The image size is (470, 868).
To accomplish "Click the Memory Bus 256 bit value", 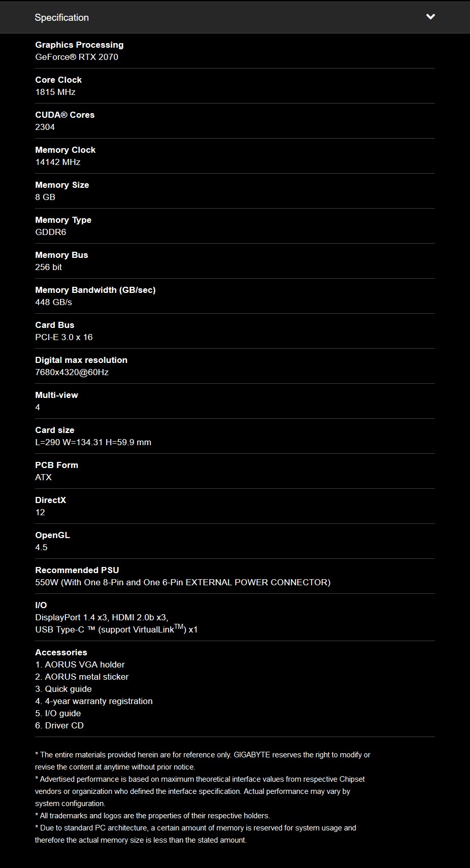I will (48, 267).
